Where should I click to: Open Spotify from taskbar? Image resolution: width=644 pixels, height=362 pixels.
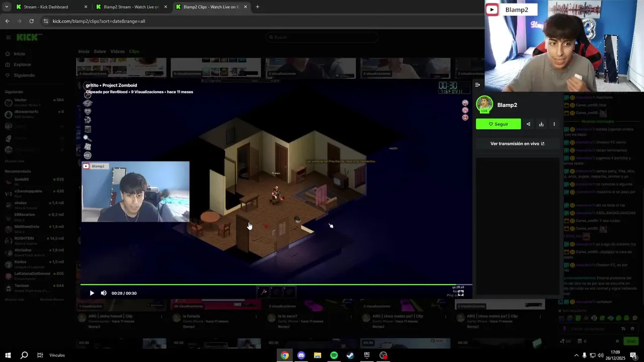click(x=334, y=355)
